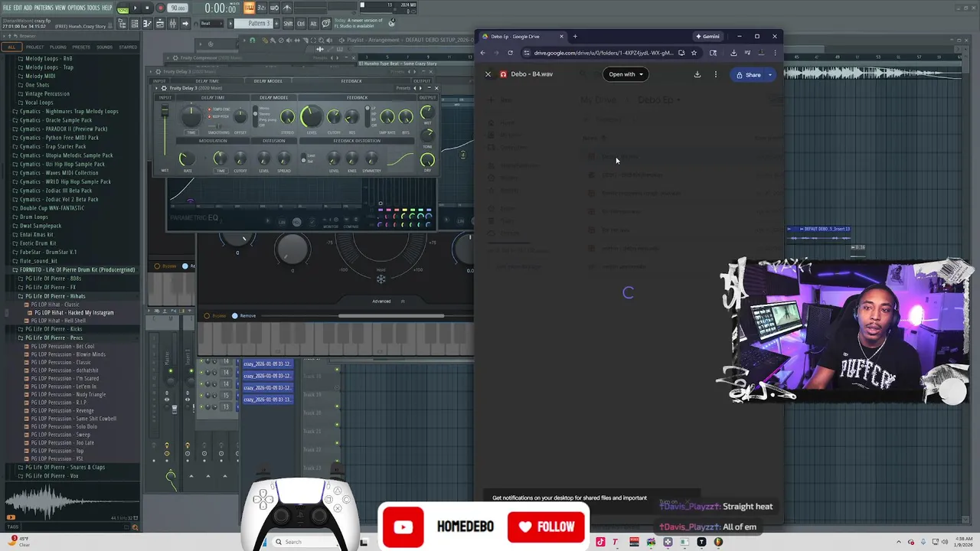Open FL Studio FILE menu
This screenshot has height=551, width=980.
click(x=7, y=8)
